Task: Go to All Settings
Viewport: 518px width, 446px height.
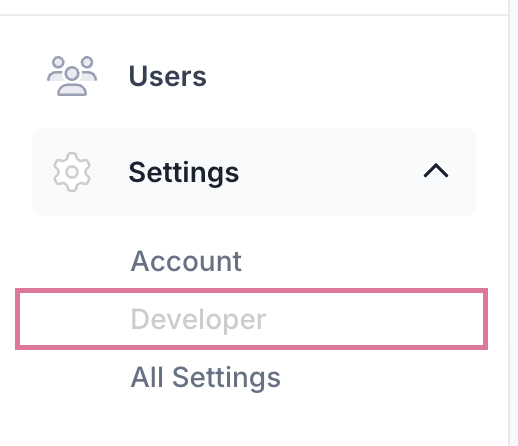Action: click(206, 377)
